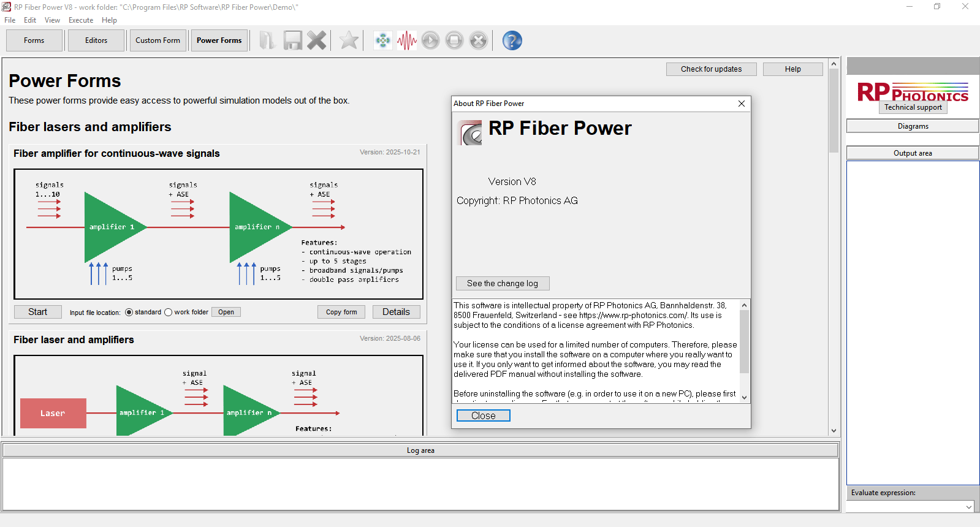Click Check for updates button

tap(711, 69)
